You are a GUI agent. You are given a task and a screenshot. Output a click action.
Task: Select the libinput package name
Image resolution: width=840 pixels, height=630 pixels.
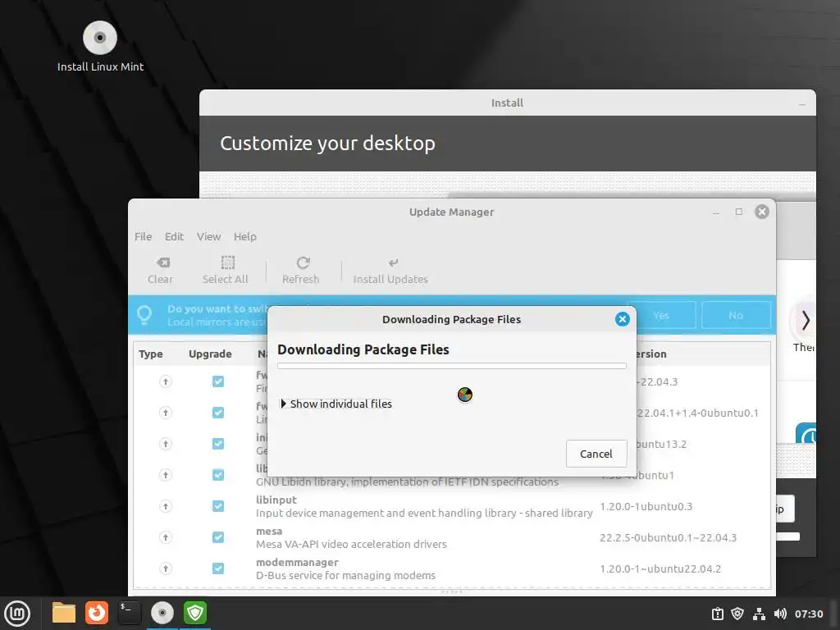(276, 500)
